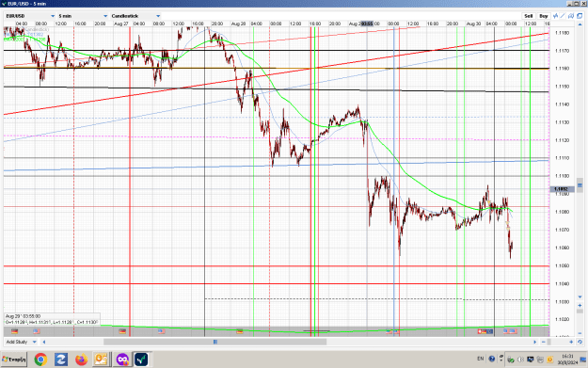Click the Swiss flag event marker
This screenshot has height=368, width=588.
pos(481,331)
